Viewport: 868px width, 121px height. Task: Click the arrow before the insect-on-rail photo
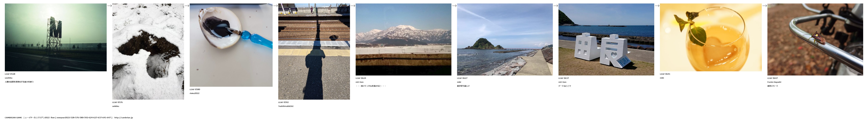click(765, 6)
